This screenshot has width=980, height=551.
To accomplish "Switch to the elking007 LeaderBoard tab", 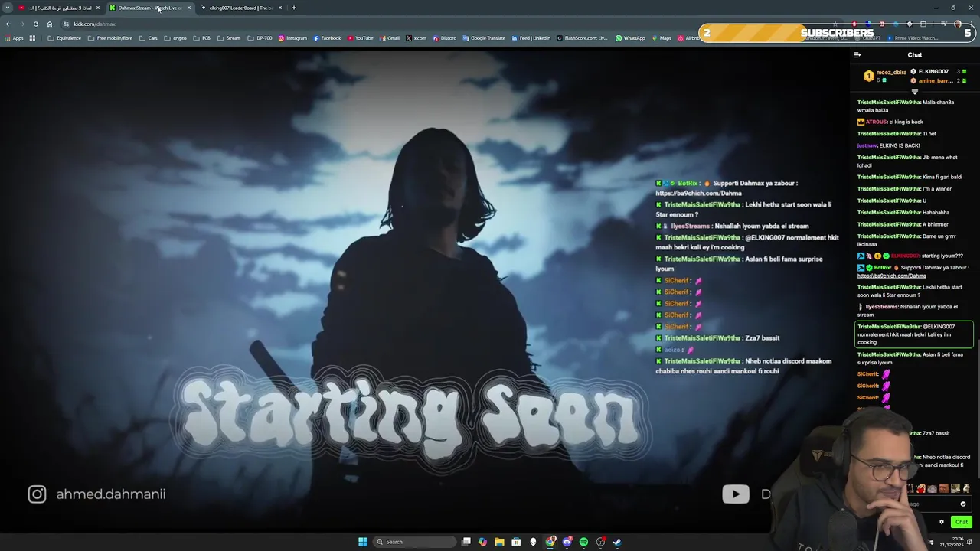I will (241, 8).
